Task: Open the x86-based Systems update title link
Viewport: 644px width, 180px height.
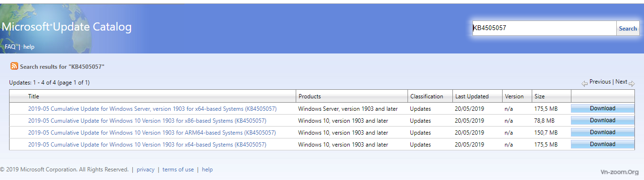Action: coord(147,121)
